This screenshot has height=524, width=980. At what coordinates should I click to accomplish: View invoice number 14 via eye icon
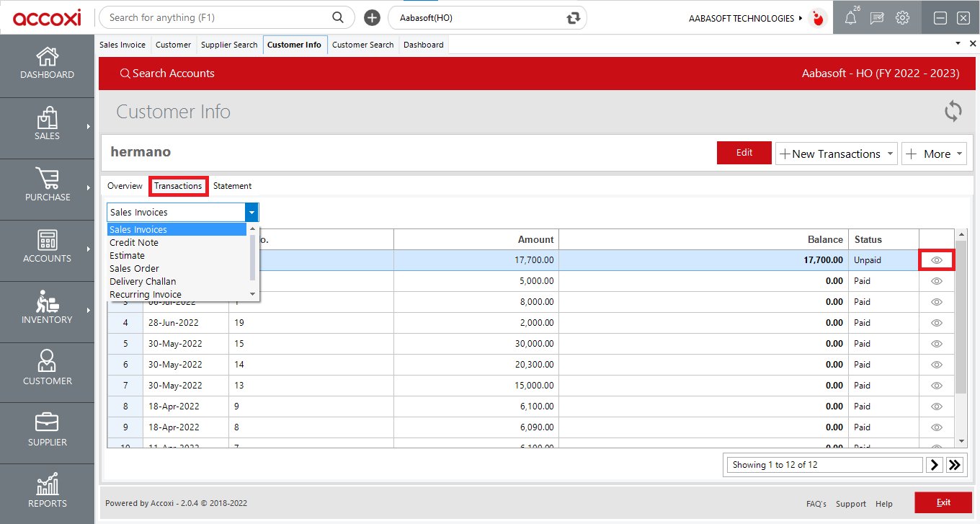pos(937,365)
